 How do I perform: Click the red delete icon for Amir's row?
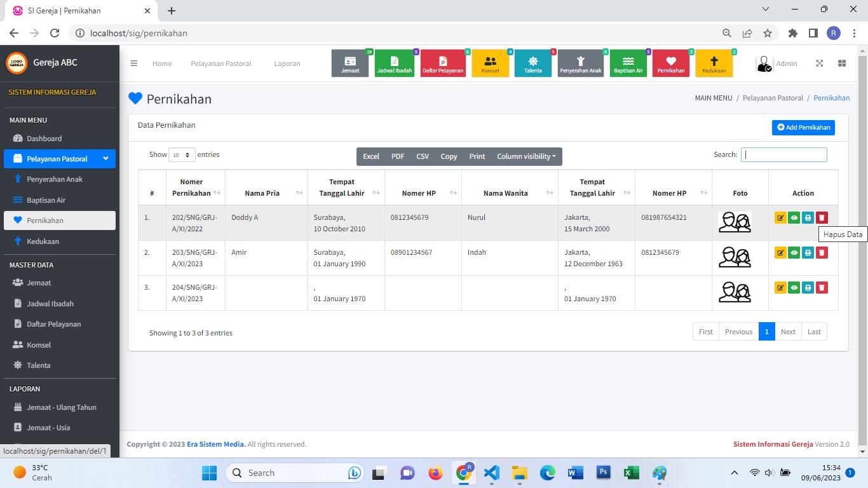coord(822,253)
